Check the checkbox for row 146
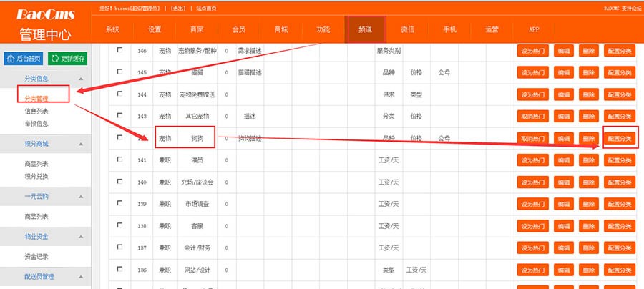This screenshot has width=644, height=289. [x=119, y=50]
